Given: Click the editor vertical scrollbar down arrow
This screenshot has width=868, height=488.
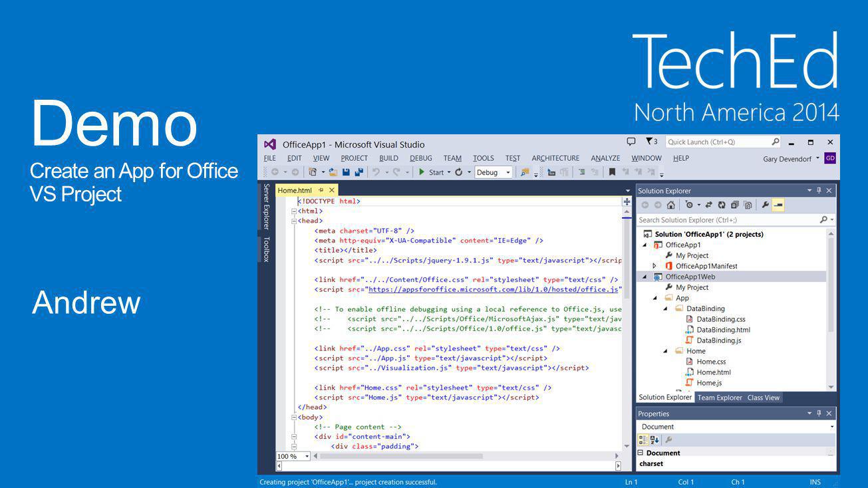Looking at the screenshot, I should pos(627,446).
